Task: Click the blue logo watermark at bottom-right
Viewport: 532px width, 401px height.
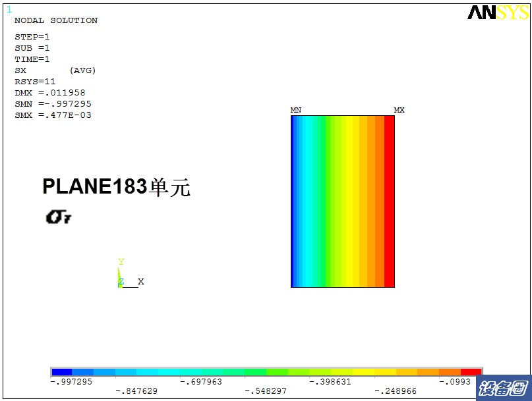Action: pos(504,388)
